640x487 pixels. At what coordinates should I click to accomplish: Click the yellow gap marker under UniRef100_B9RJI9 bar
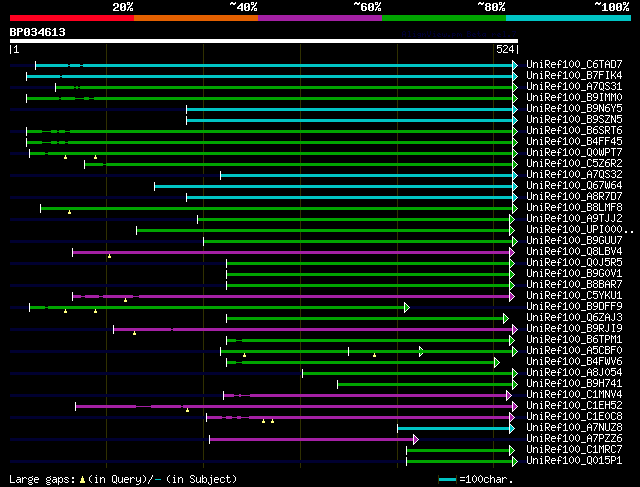tap(134, 333)
